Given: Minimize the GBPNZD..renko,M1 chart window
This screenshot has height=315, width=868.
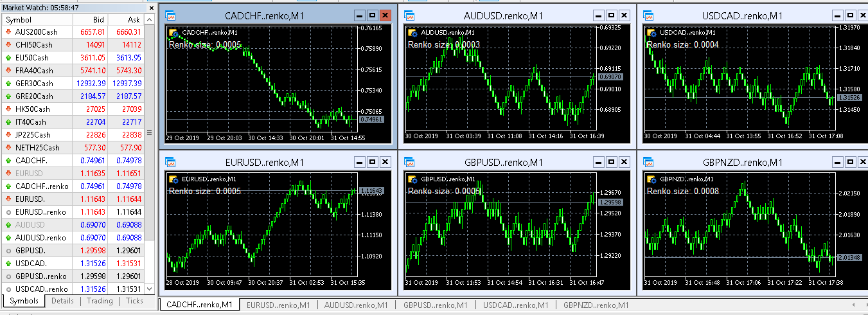Looking at the screenshot, I should pos(838,162).
